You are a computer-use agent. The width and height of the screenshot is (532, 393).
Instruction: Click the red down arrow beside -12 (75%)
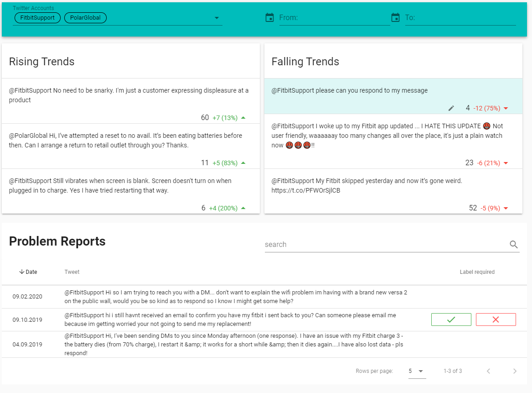[506, 108]
